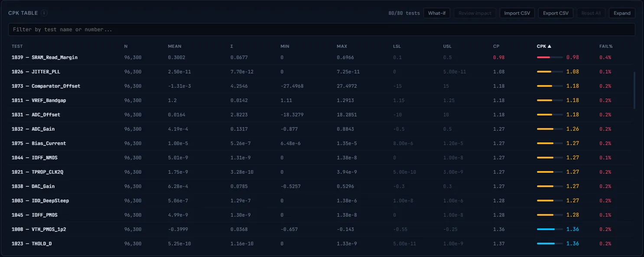
Task: Click the Import CSV button
Action: pyautogui.click(x=517, y=13)
